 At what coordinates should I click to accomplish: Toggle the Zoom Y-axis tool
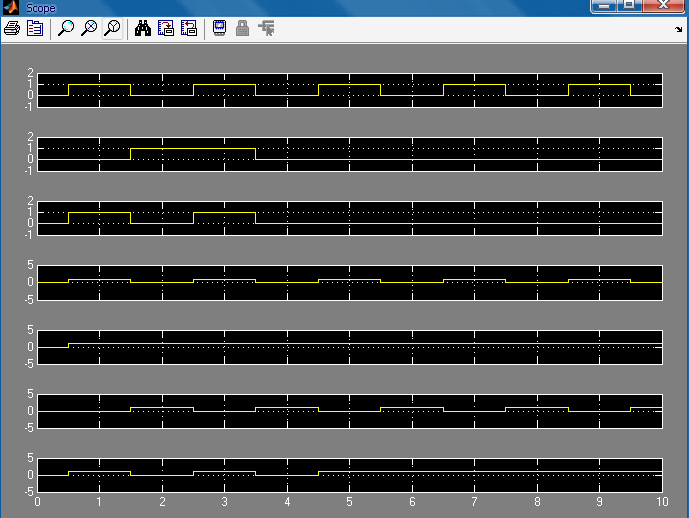[112, 29]
